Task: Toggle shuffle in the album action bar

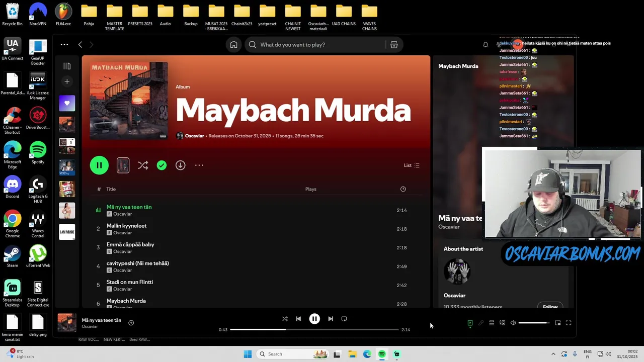Action: tap(143, 165)
